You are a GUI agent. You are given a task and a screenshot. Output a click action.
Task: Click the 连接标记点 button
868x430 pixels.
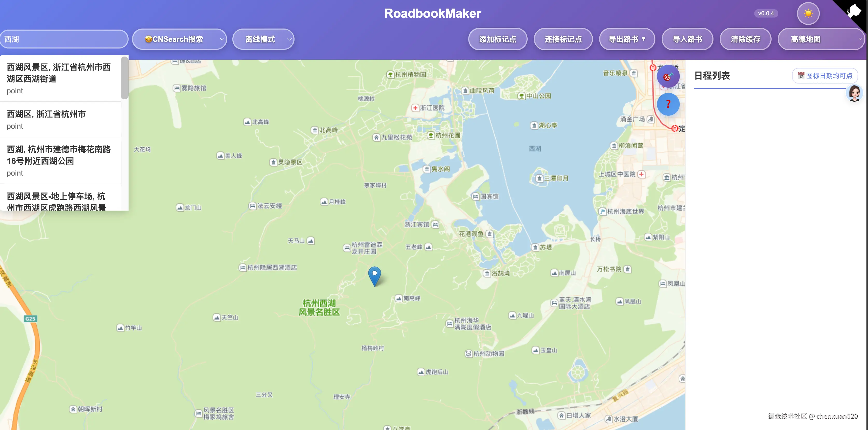[563, 39]
